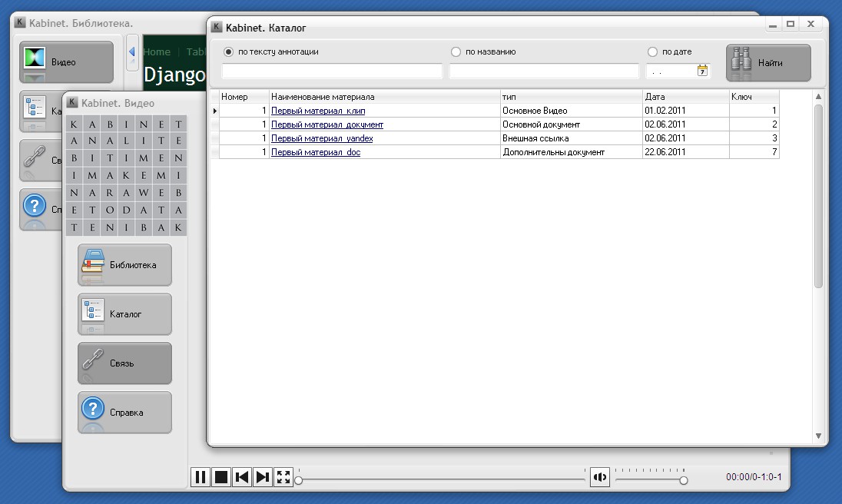
Task: Sort by Номер column header
Action: tap(244, 97)
